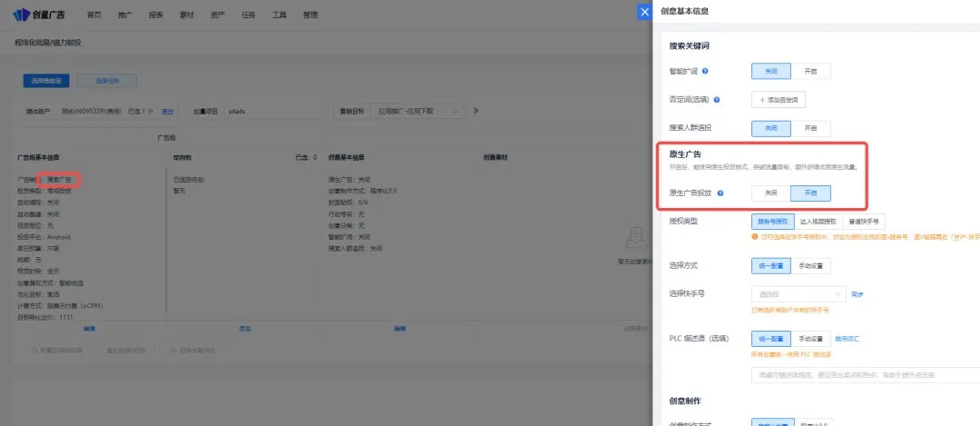The width and height of the screenshot is (980, 426).
Task: Set 原生广告投放 to 开启
Action: [810, 193]
